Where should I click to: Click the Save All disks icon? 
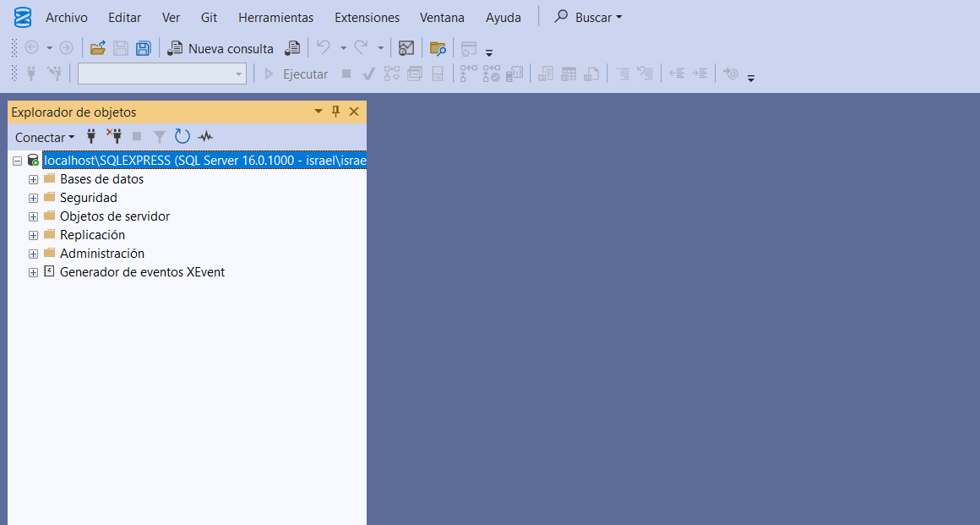click(x=143, y=48)
